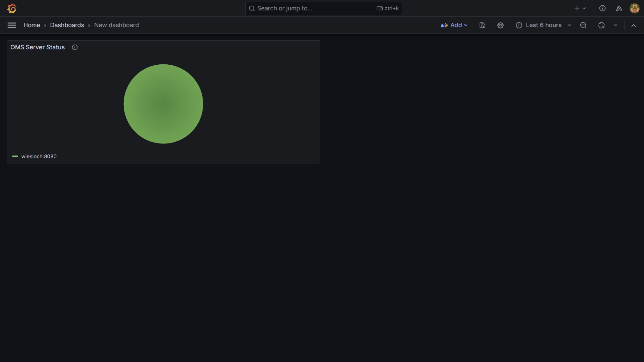
Task: Open the news feed icon
Action: coord(619,8)
